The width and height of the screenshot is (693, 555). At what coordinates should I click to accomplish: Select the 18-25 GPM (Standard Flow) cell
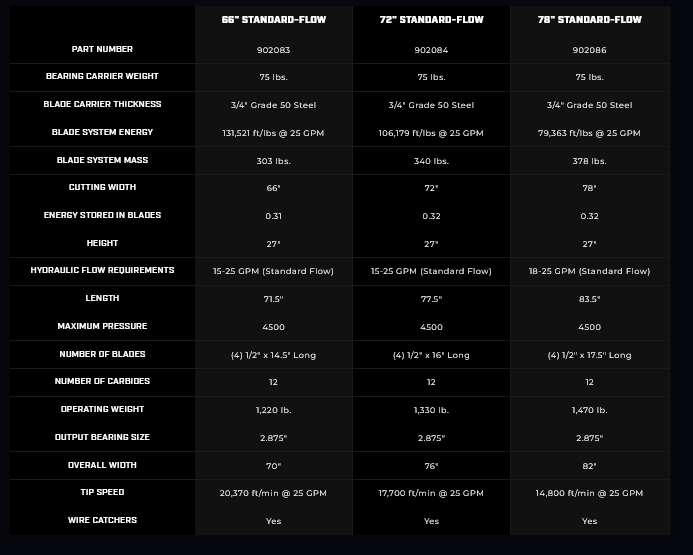589,271
